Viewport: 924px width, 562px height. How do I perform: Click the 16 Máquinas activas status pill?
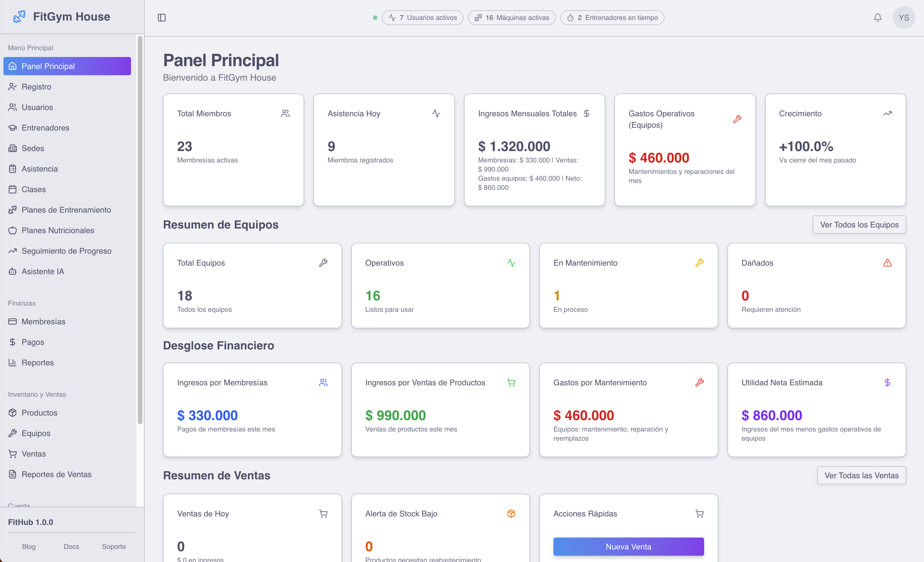tap(512, 17)
